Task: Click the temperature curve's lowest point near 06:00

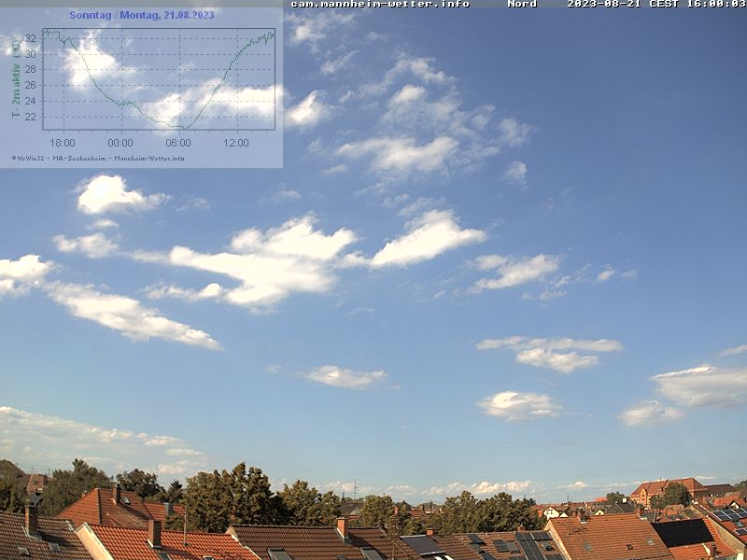Action: point(183,126)
